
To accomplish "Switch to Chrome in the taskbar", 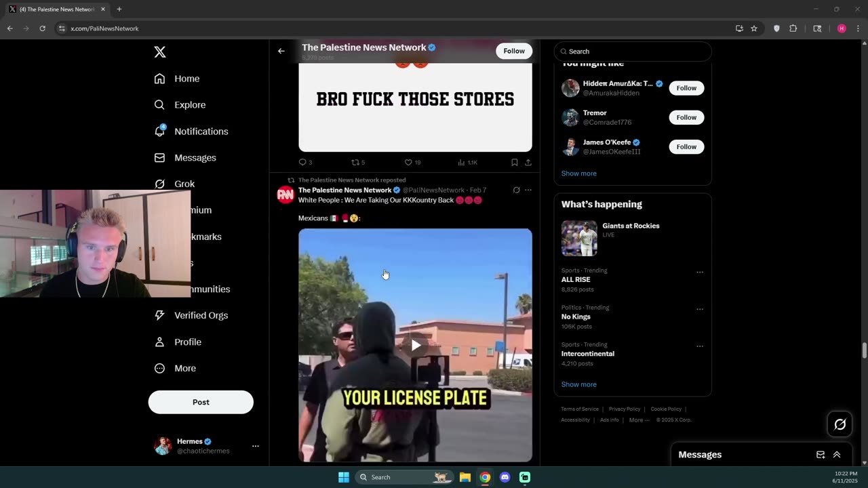I will 485,477.
